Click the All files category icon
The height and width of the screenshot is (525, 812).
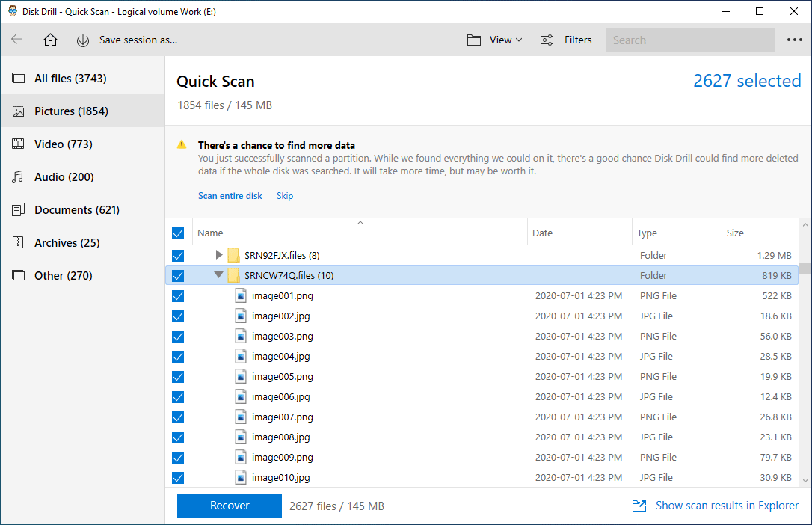(x=18, y=79)
